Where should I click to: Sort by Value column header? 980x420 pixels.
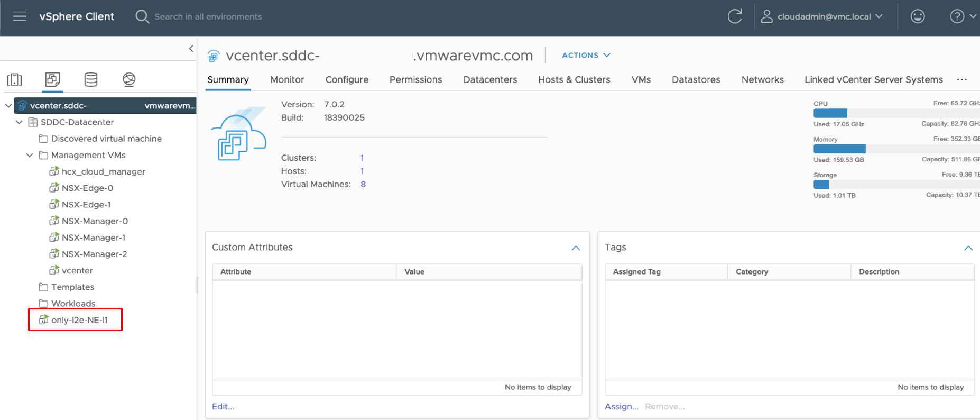[489, 271]
